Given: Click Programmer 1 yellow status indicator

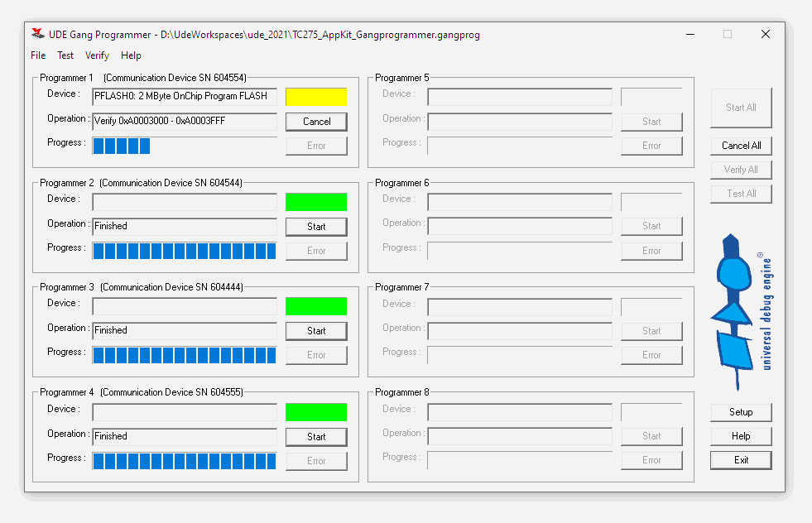Looking at the screenshot, I should pyautogui.click(x=316, y=97).
